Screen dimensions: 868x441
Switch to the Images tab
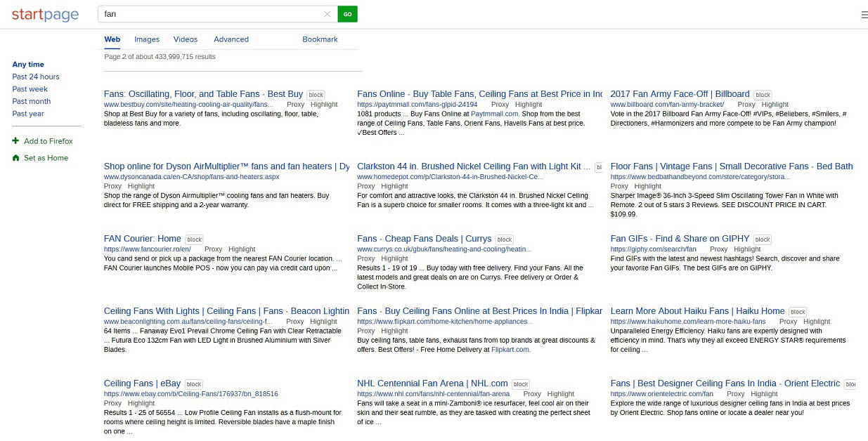pyautogui.click(x=147, y=39)
